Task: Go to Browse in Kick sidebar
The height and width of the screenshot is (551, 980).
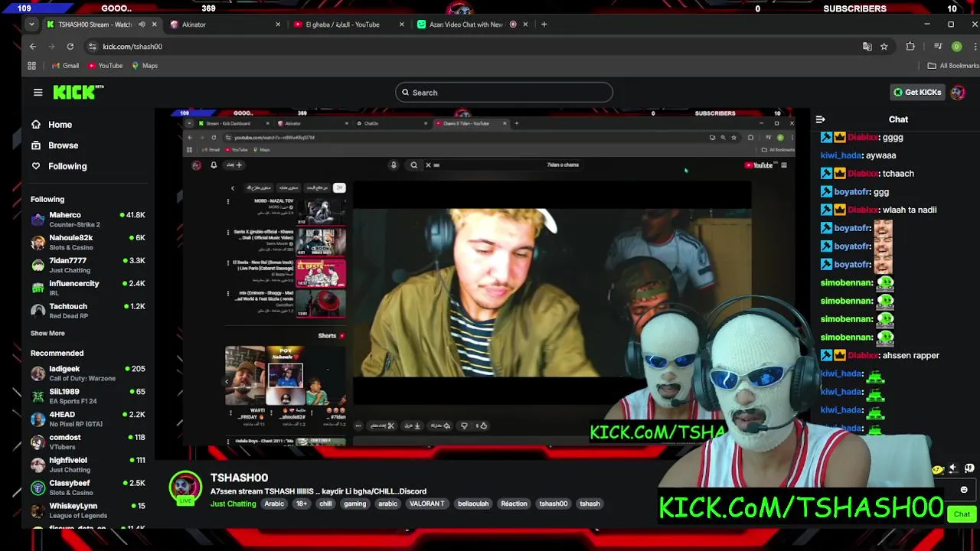Action: [x=55, y=145]
